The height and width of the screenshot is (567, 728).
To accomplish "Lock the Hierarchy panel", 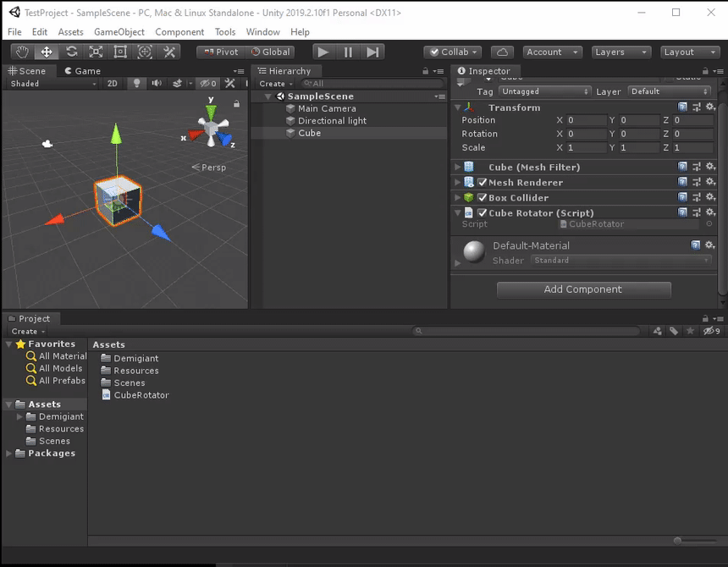I will pos(425,71).
